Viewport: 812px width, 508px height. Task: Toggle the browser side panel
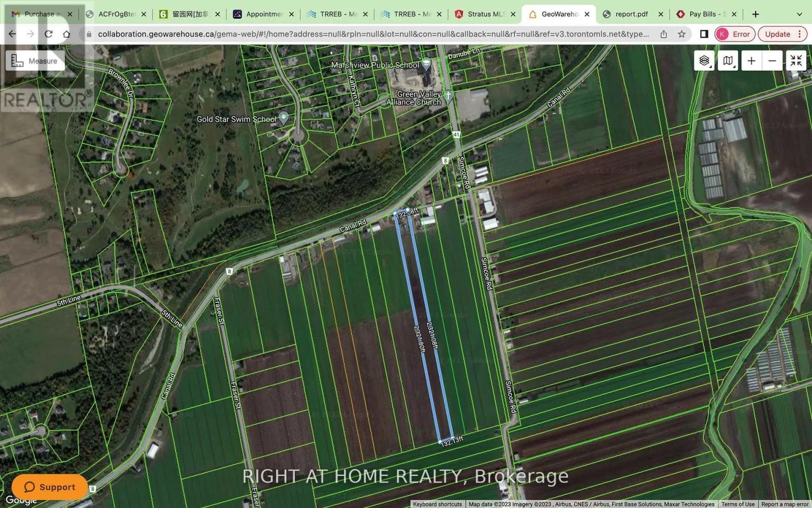point(704,34)
